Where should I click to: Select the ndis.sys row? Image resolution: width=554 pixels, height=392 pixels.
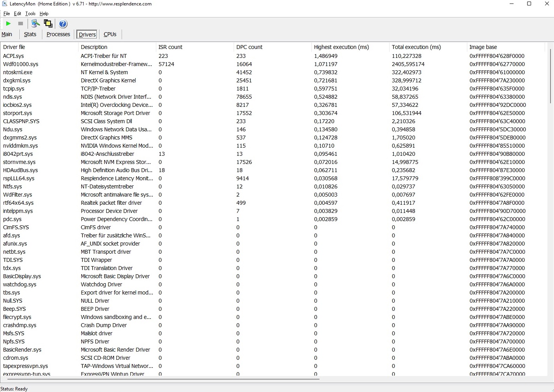pyautogui.click(x=274, y=97)
